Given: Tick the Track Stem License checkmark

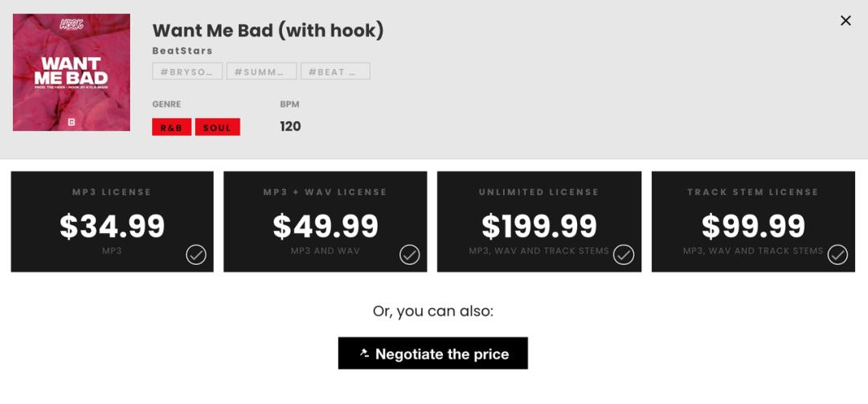Looking at the screenshot, I should pos(837,255).
